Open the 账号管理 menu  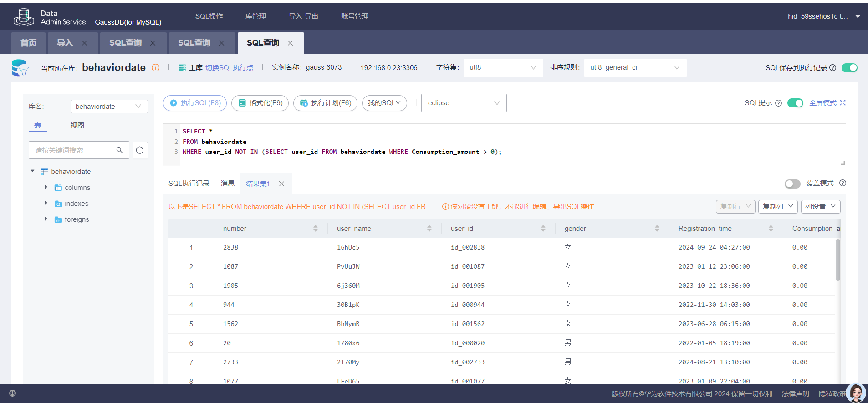pos(355,16)
